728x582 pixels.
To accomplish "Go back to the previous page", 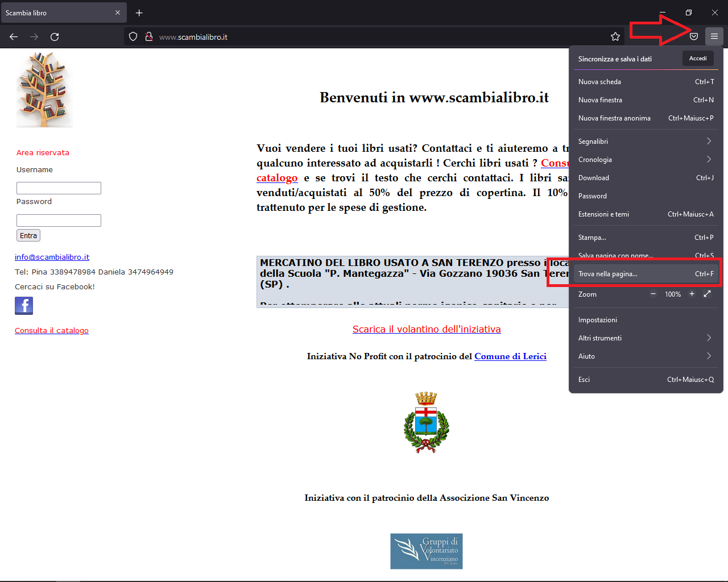I will tap(14, 36).
